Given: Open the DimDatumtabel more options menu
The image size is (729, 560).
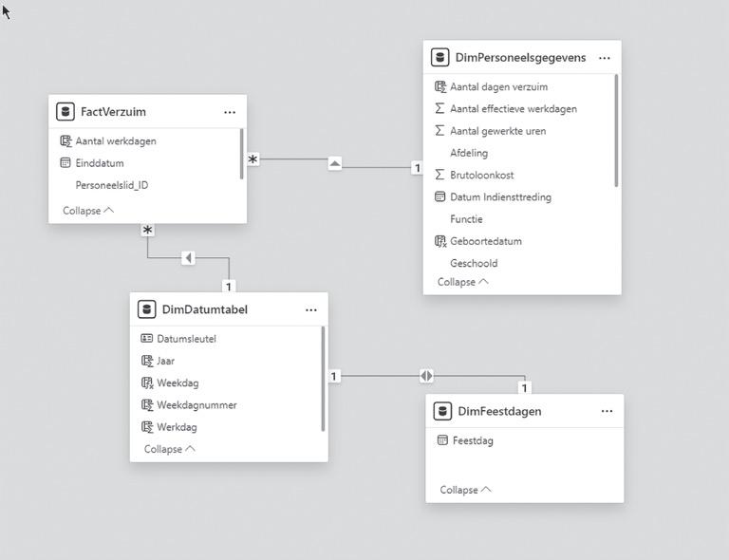Looking at the screenshot, I should pyautogui.click(x=311, y=309).
